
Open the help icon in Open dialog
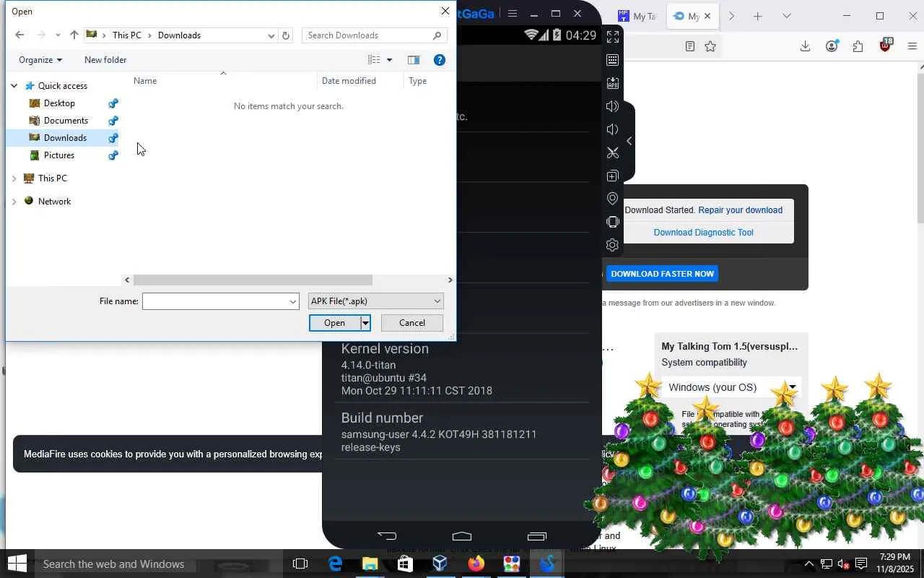tap(439, 60)
